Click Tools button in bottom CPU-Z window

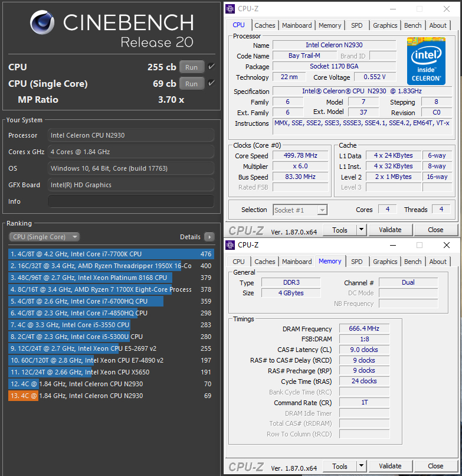pos(339,466)
